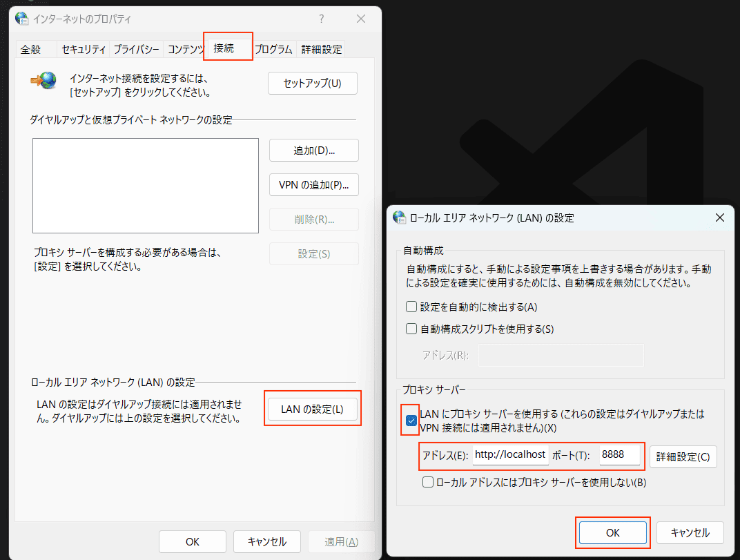Open proxy 詳細設定(C) button
Screen dimensions: 740x560
point(683,456)
